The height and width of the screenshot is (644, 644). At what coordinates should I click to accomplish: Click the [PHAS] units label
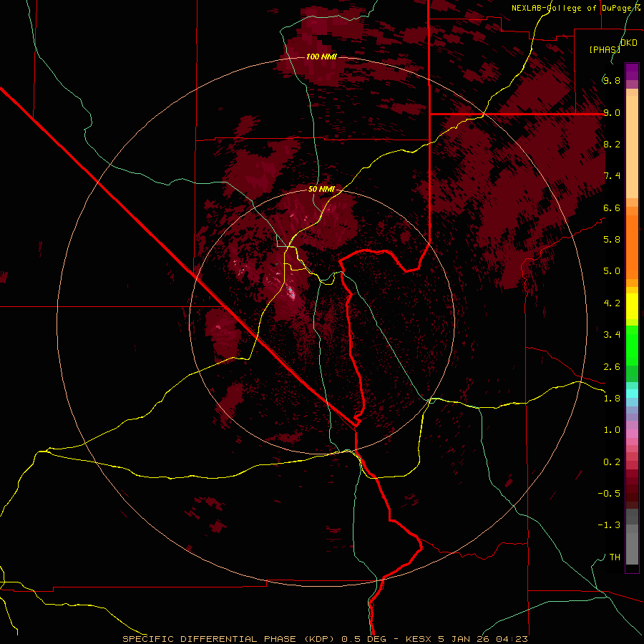(605, 49)
